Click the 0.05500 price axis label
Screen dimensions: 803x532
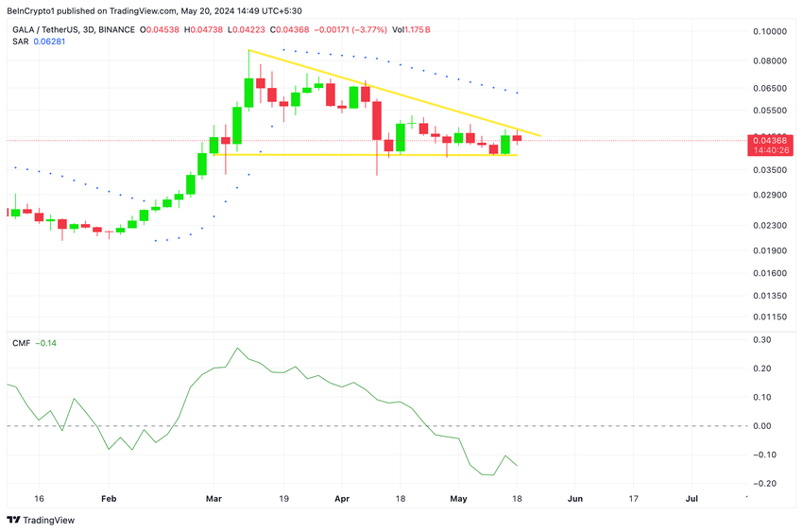pyautogui.click(x=770, y=111)
